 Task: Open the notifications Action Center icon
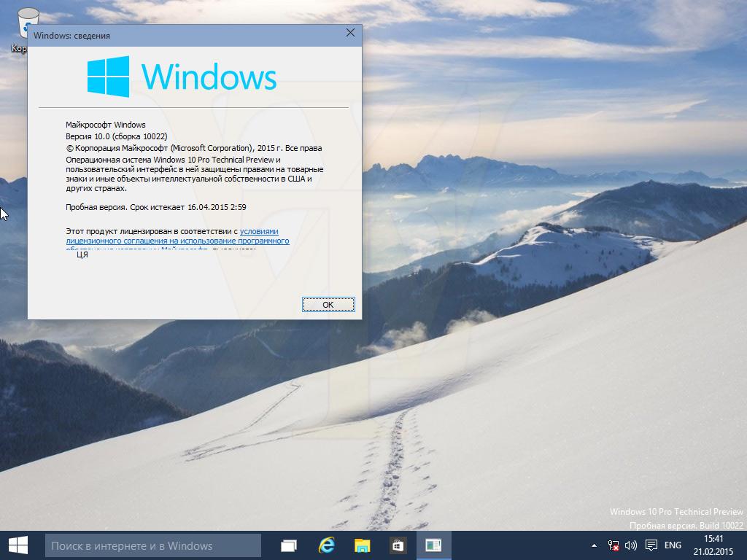coord(651,545)
